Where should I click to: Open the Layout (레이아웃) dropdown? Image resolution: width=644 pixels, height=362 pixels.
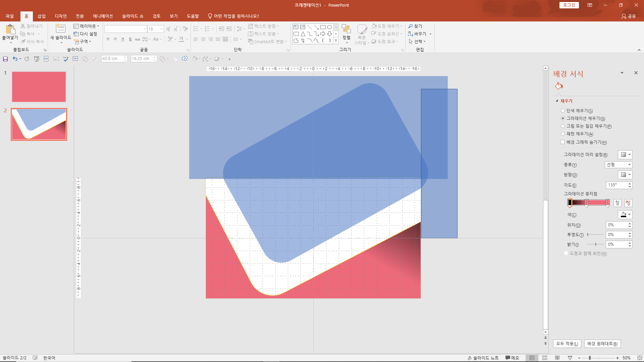pyautogui.click(x=87, y=26)
